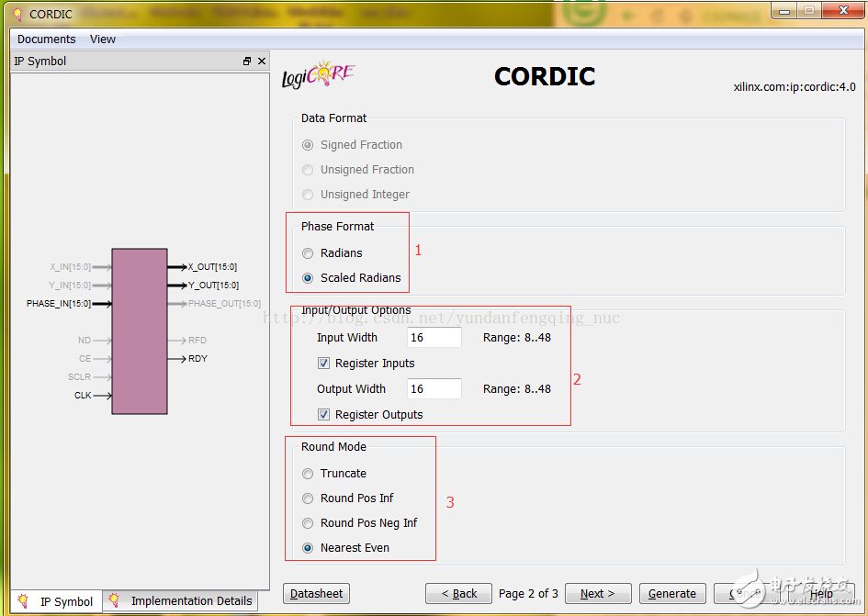Undock the IP Symbol panel

[x=246, y=61]
